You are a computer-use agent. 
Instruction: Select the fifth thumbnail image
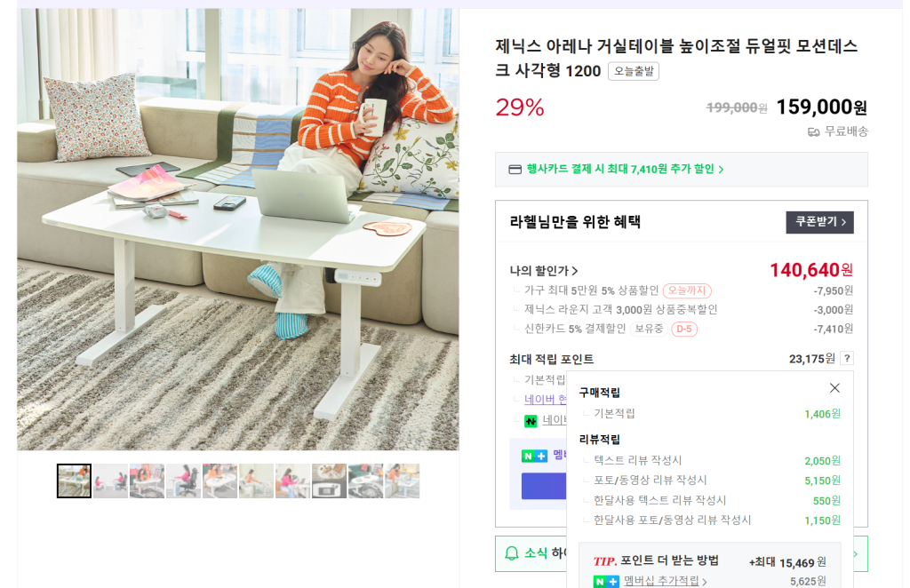click(220, 481)
